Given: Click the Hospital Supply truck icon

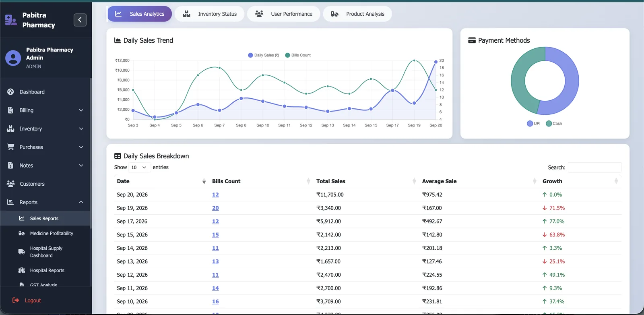Looking at the screenshot, I should pos(22,252).
